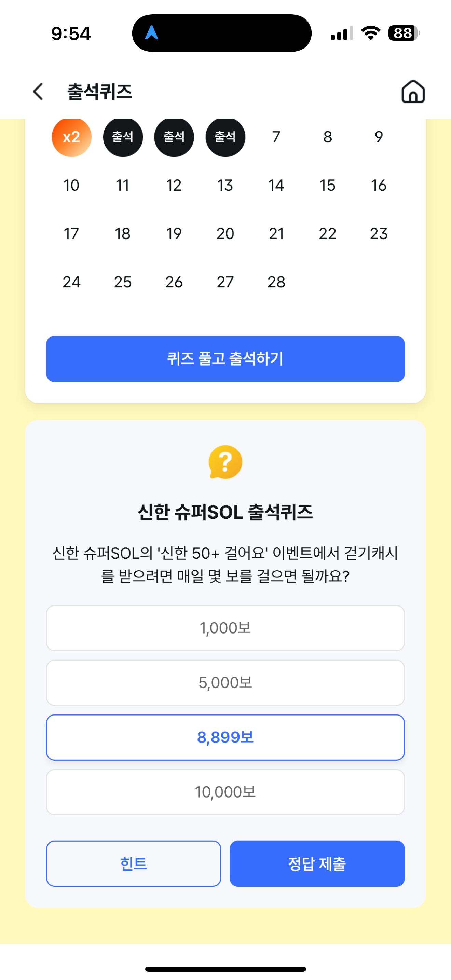Tap the third 출석 attendance stamp
The height and width of the screenshot is (980, 451).
225,137
